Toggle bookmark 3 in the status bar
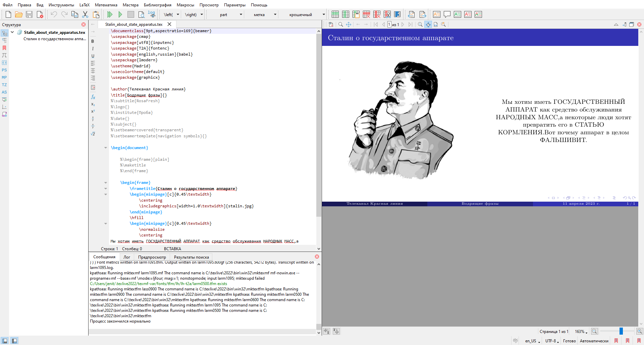Screen dimensions: 644x345 click(x=639, y=341)
